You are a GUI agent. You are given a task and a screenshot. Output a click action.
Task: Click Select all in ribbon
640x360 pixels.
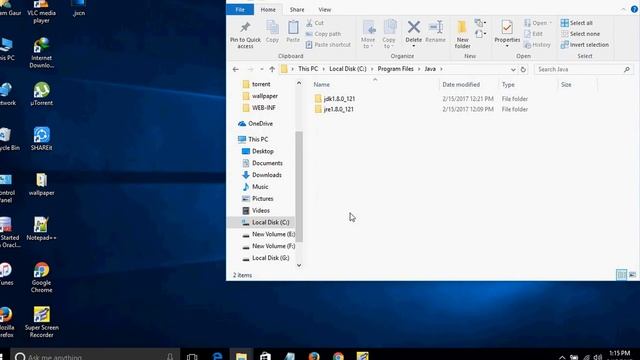tap(577, 23)
